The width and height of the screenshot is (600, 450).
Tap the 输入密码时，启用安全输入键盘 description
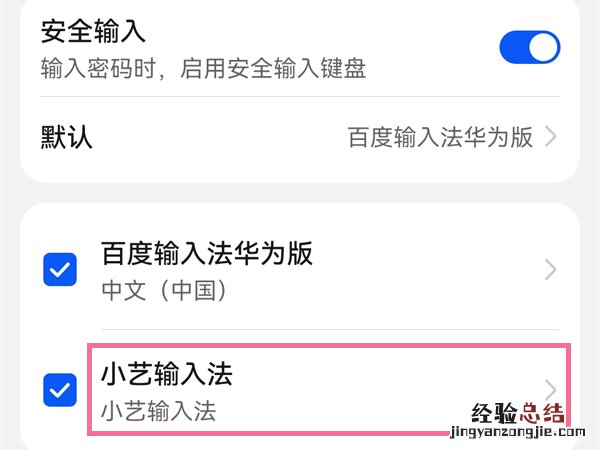tap(203, 68)
